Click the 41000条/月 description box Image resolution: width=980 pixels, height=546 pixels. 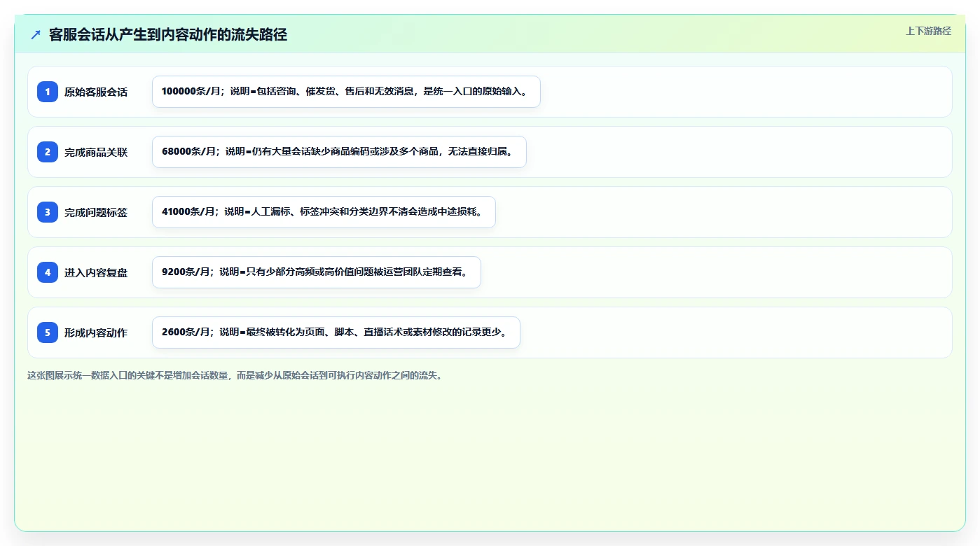(324, 212)
